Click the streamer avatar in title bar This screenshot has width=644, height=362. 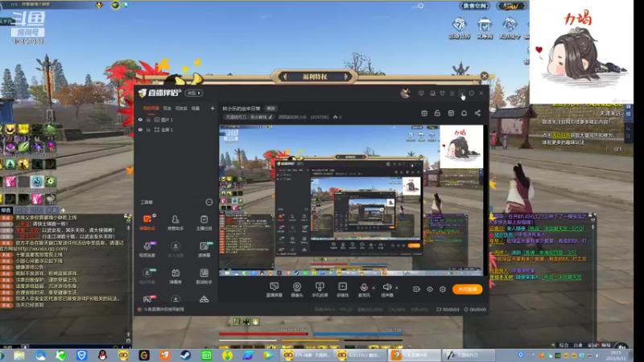pos(406,93)
